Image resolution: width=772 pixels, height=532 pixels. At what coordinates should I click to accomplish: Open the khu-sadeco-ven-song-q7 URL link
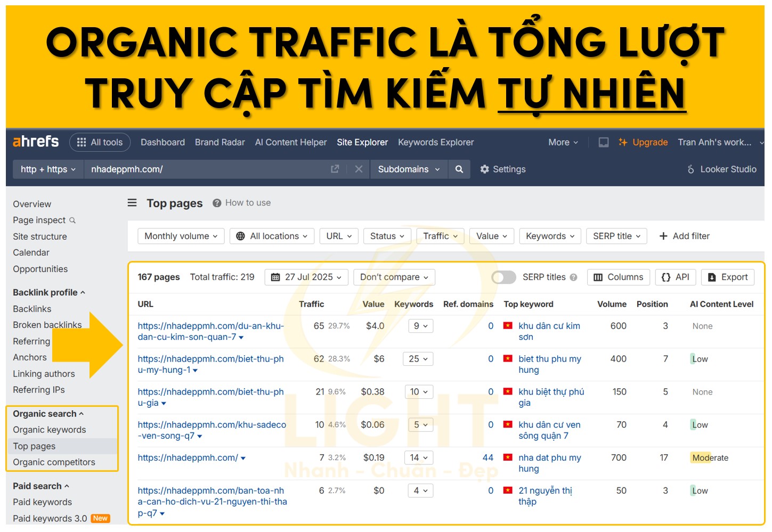coord(212,430)
